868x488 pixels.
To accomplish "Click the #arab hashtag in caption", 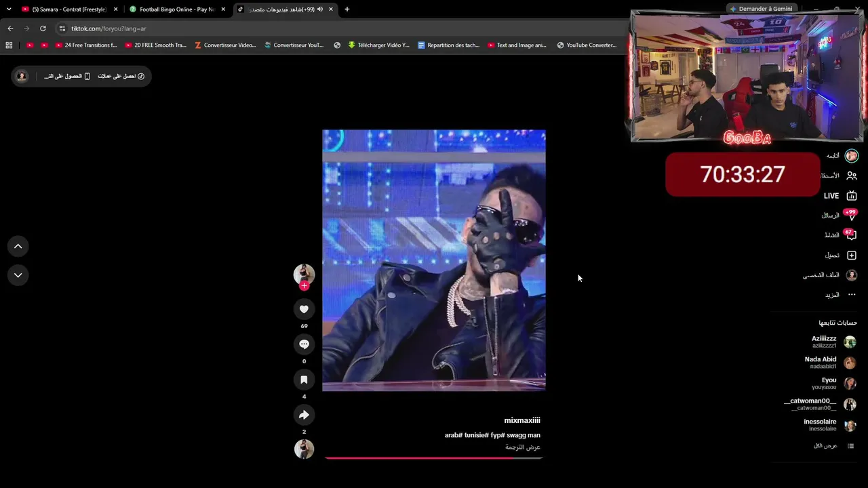I will click(454, 435).
